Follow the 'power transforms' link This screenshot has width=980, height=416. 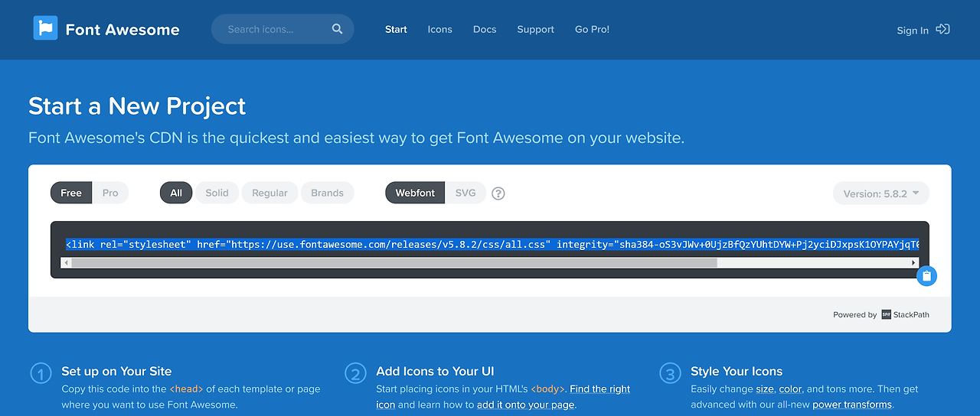click(852, 405)
